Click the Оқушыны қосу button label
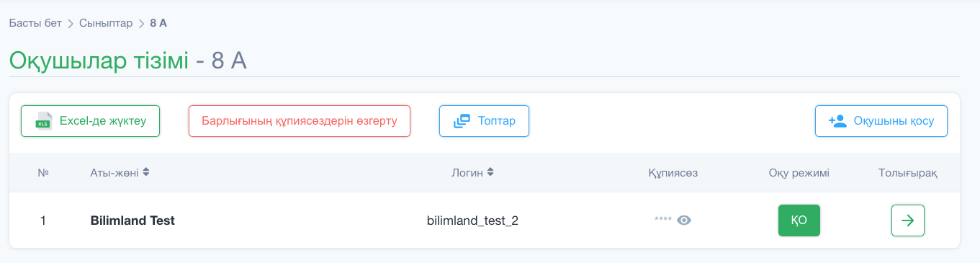 point(894,121)
